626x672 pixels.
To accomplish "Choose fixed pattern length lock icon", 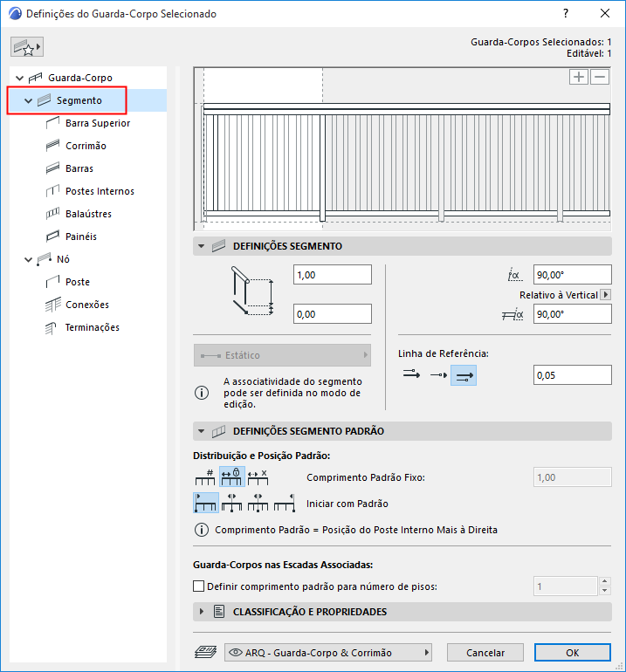I will click(232, 477).
